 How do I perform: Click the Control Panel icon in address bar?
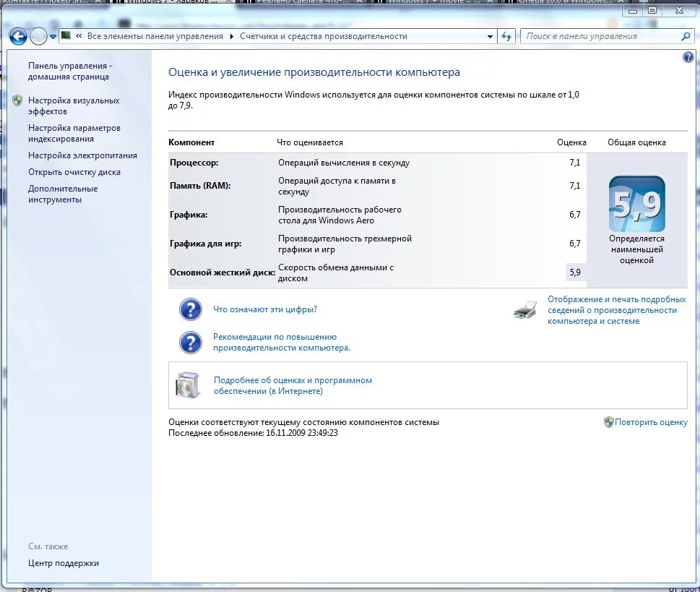coord(66,35)
